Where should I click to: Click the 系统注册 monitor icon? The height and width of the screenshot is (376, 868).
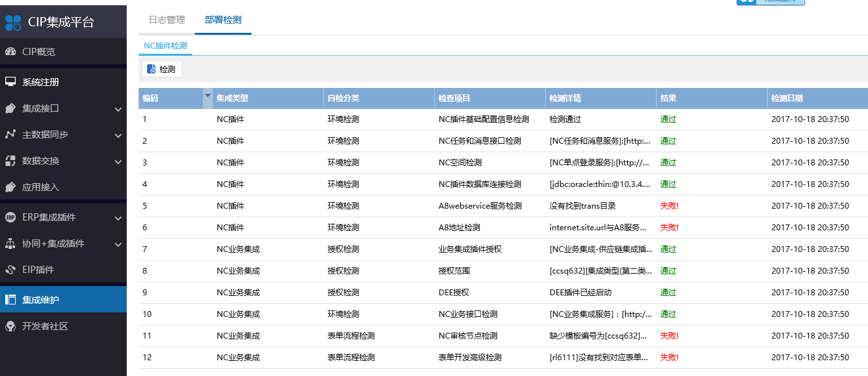click(x=11, y=82)
